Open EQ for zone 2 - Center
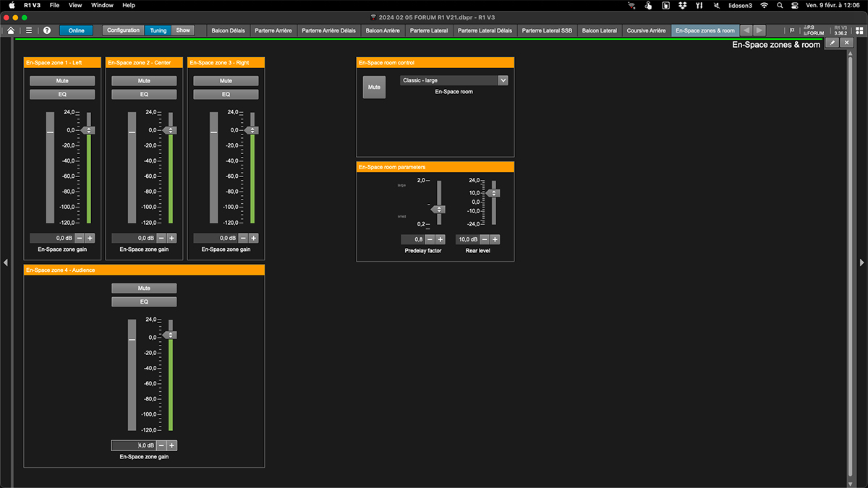Screen dimensions: 868x488 (144, 95)
